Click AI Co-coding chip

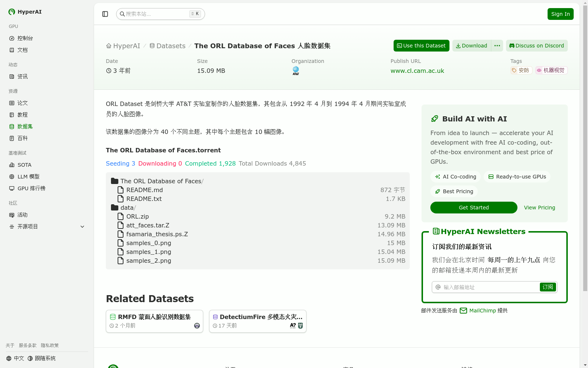tap(455, 177)
